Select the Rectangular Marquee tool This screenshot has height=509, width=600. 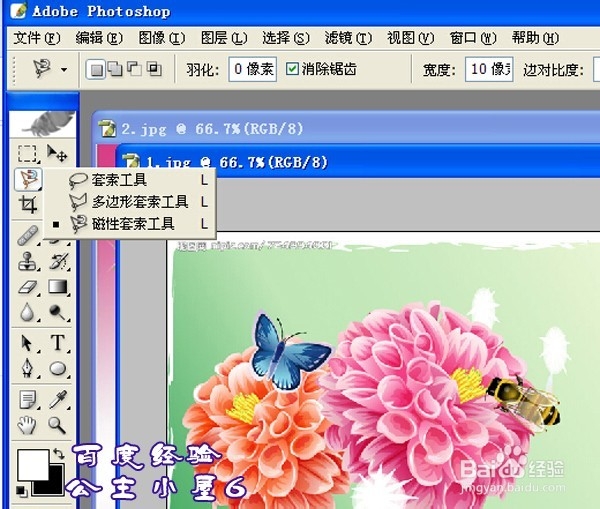[27, 153]
